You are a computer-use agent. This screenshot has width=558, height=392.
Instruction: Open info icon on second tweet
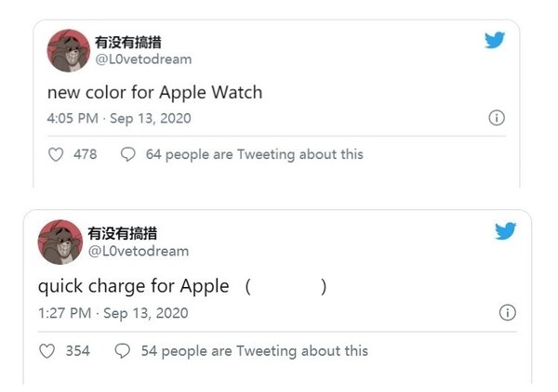(x=507, y=313)
